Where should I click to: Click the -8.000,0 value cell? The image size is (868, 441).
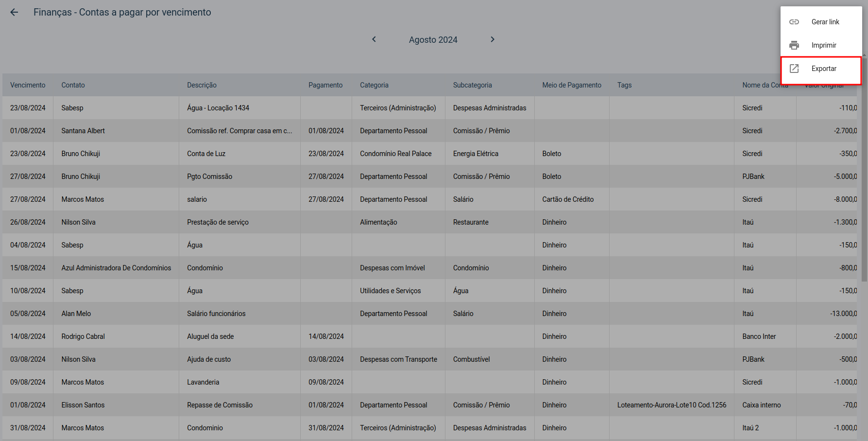click(x=845, y=199)
